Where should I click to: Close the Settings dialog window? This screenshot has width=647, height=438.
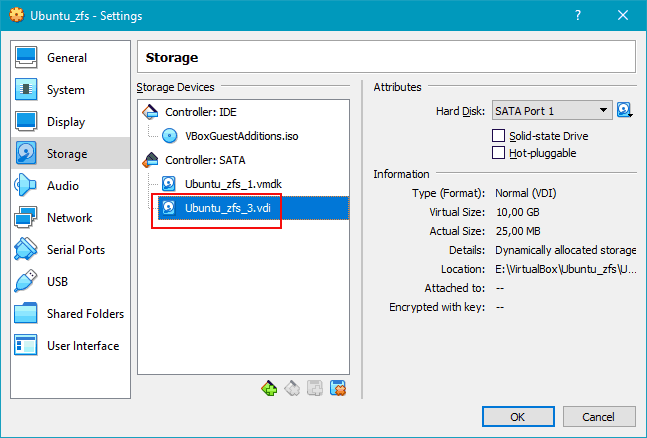[623, 15]
